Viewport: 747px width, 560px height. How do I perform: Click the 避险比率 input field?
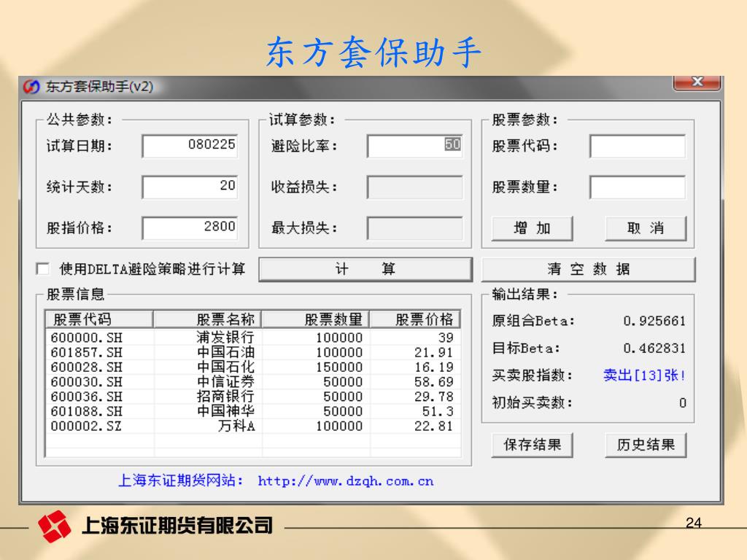[x=414, y=146]
